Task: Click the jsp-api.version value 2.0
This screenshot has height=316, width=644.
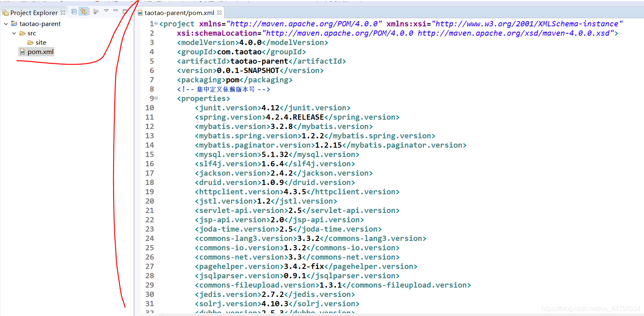Action: pos(277,220)
